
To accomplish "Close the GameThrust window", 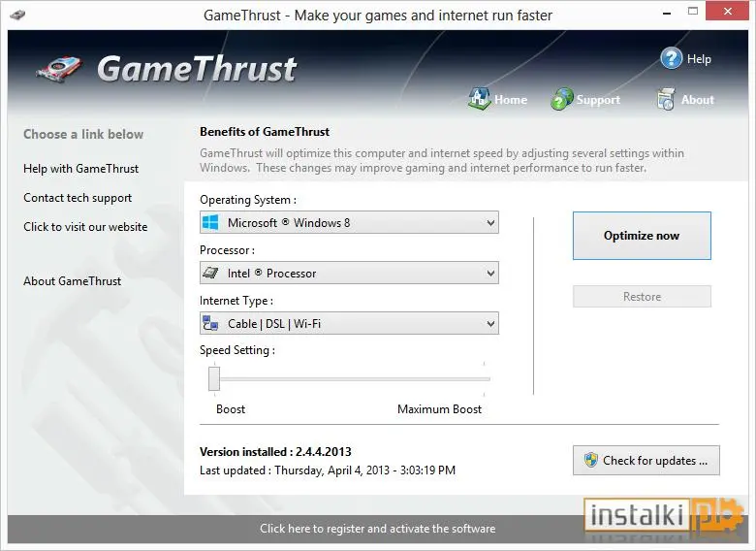I will point(728,11).
